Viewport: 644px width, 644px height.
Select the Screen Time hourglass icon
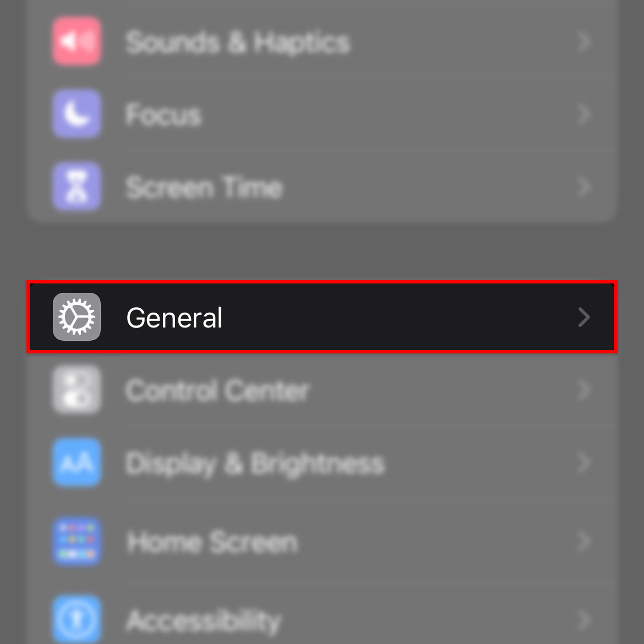click(77, 186)
